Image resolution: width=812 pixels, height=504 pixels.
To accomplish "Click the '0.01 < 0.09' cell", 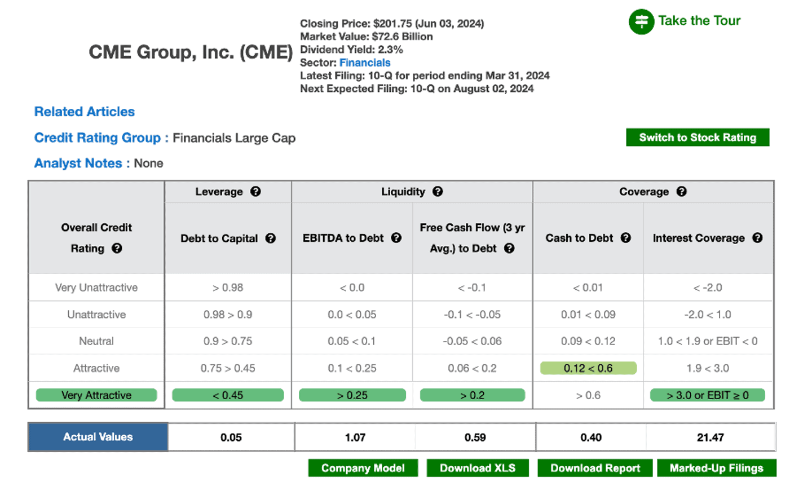I will pyautogui.click(x=588, y=315).
